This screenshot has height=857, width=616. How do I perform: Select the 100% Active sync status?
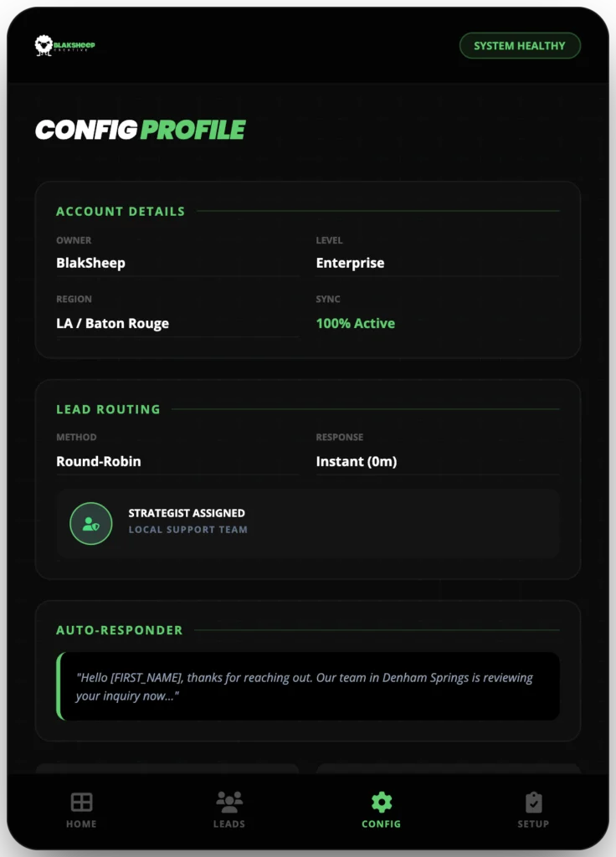coord(355,322)
